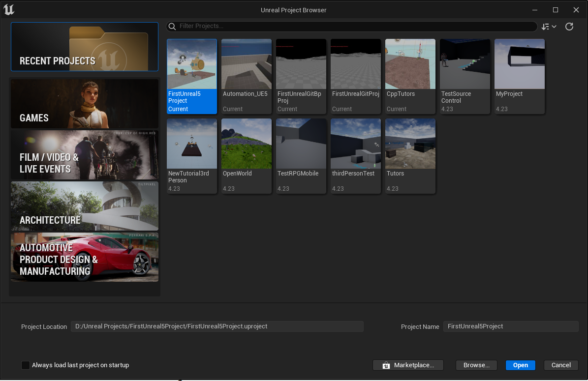Select the thirdPersonTest project thumbnail
Viewport: 588px width, 381px height.
tap(356, 144)
